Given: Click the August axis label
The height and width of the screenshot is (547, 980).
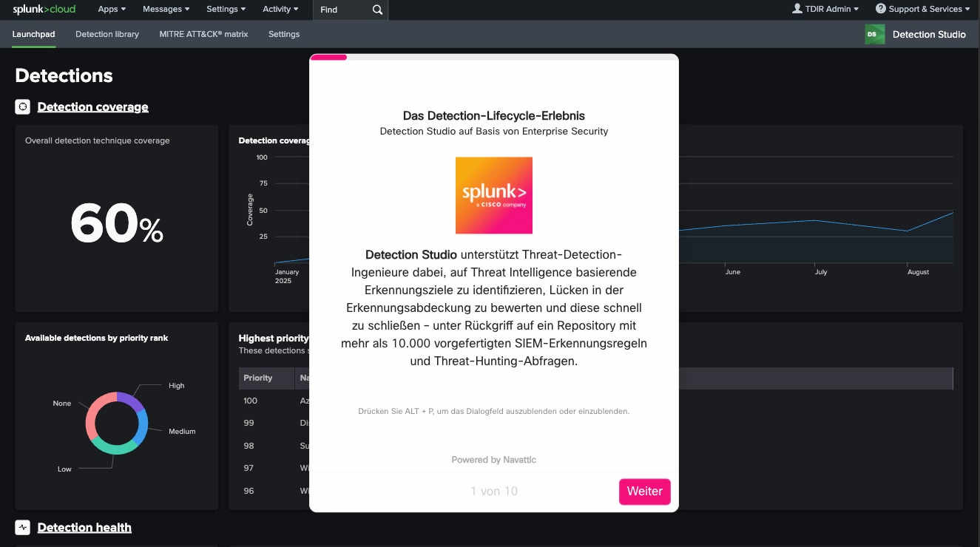Looking at the screenshot, I should (x=918, y=272).
